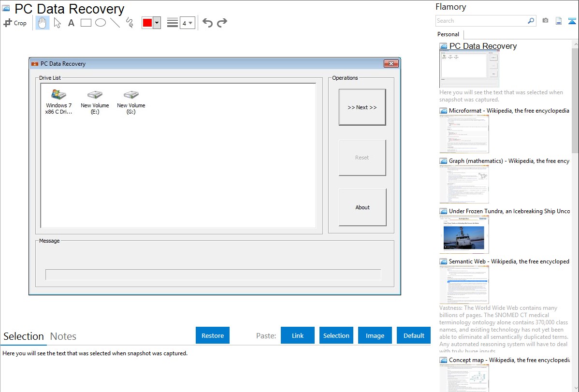The height and width of the screenshot is (392, 579).
Task: Click the icon beside Graph (mathematics) title
Action: click(x=444, y=161)
